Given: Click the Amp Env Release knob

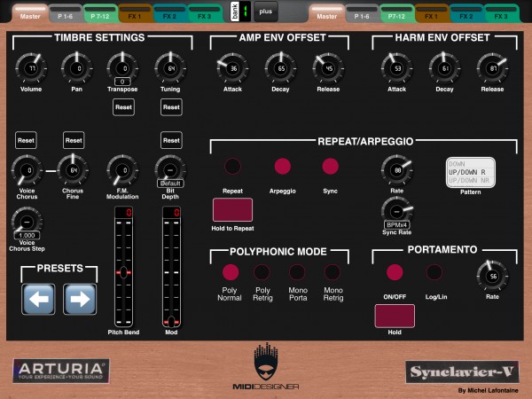Looking at the screenshot, I should [328, 68].
